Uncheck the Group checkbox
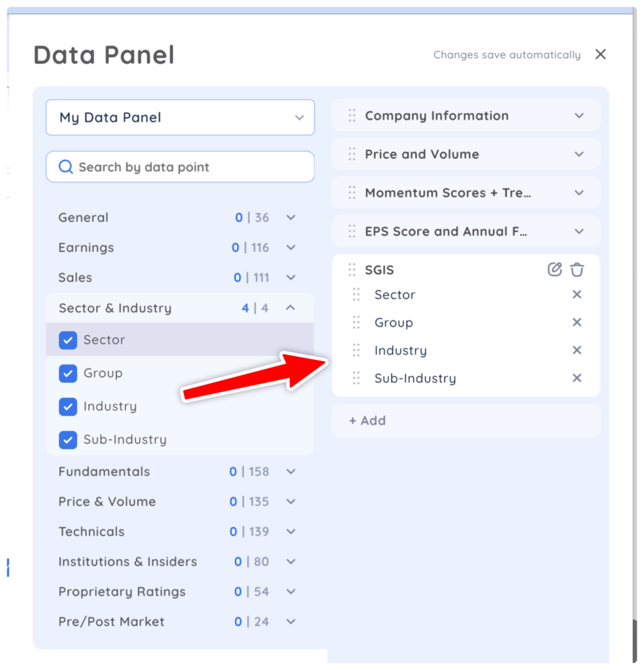 (68, 374)
